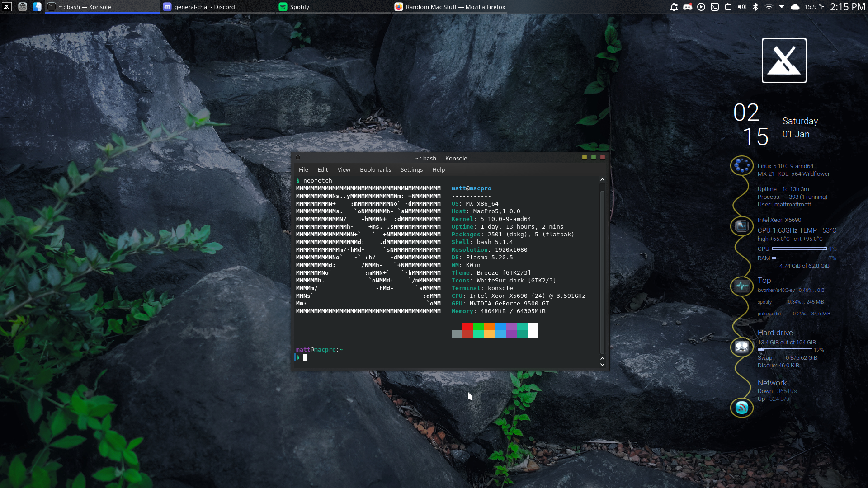The width and height of the screenshot is (868, 488).
Task: Open the Finder-style file manager icon
Action: [37, 7]
